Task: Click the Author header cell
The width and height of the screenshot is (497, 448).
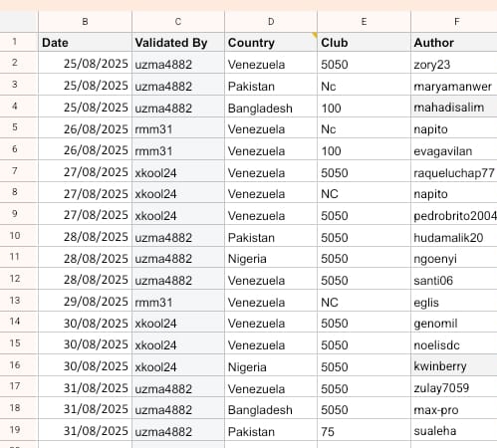Action: [454, 42]
